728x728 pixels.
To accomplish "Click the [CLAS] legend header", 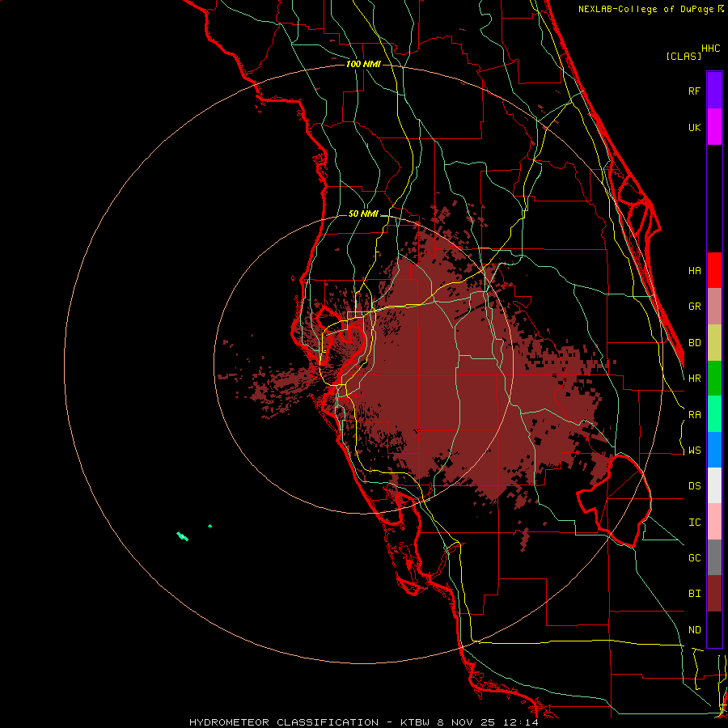I will [x=684, y=56].
